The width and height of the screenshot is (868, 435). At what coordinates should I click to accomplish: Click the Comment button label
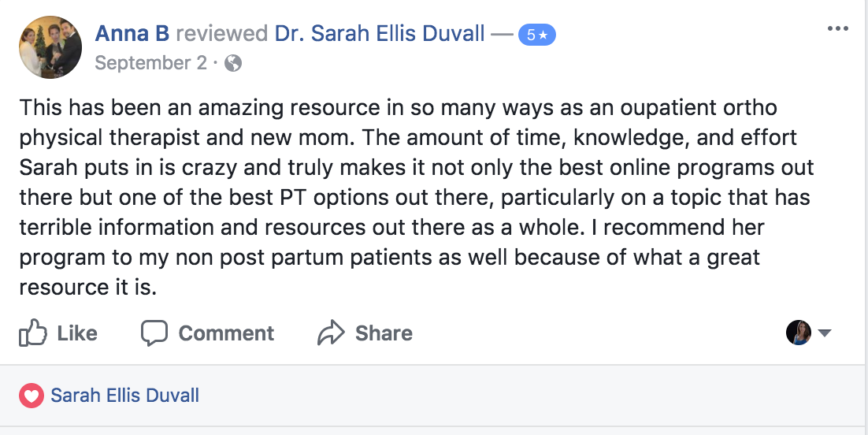226,333
